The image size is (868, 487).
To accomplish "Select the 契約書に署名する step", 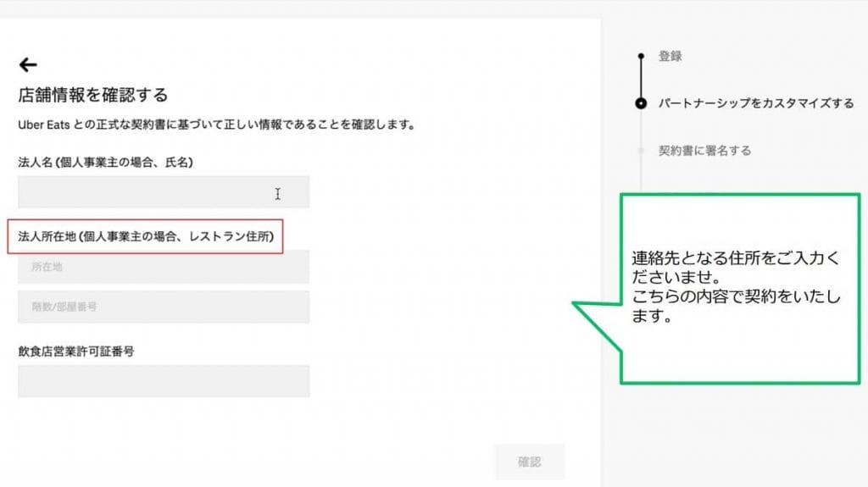I will 704,150.
